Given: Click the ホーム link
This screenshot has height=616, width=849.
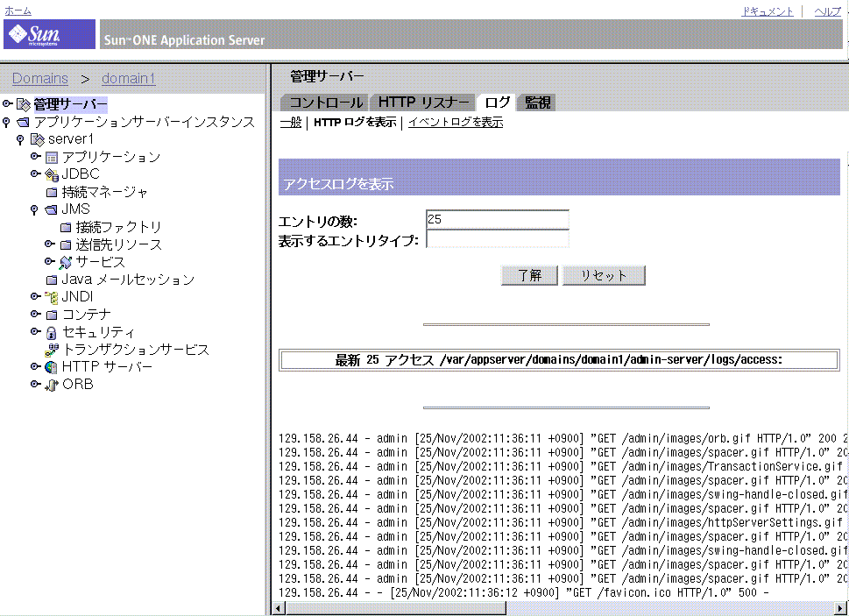Looking at the screenshot, I should (x=18, y=11).
